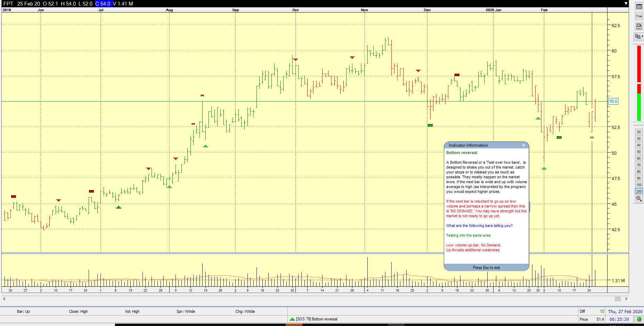Click the scroll right arrow below chart

[626, 299]
